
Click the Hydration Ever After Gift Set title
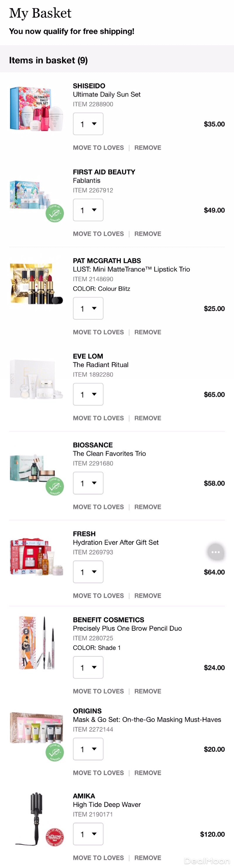[x=116, y=542]
